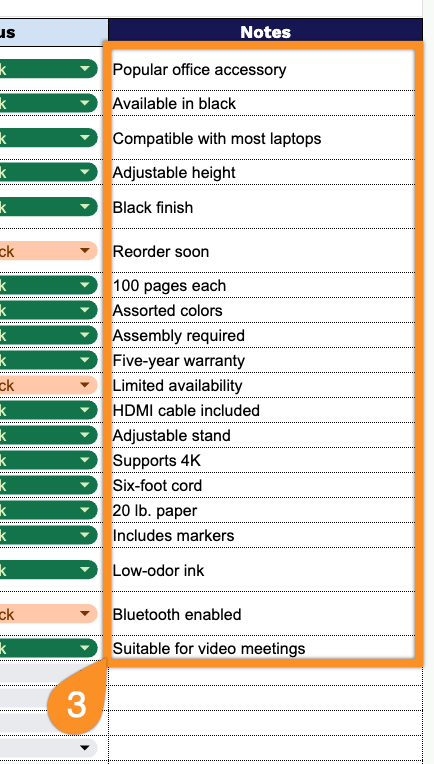Select the Black finish cell
Image resolution: width=434 pixels, height=764 pixels.
point(263,207)
